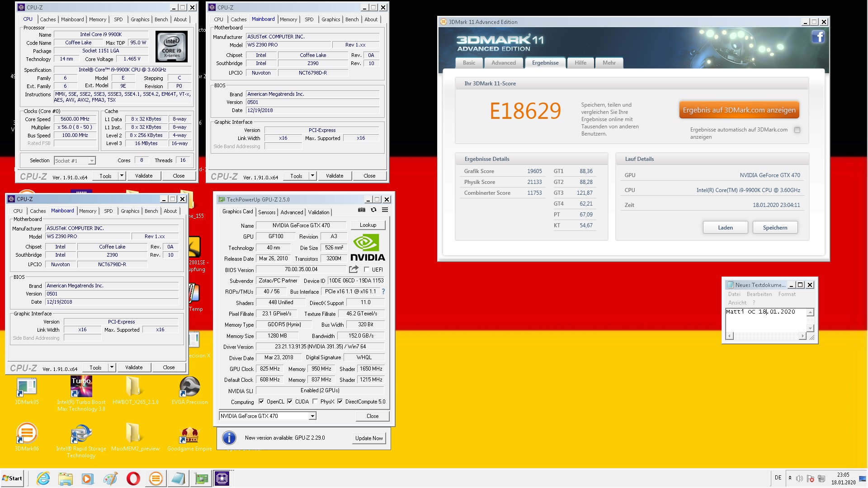
Task: Open the Bearbeiten menu in Notepad
Action: pos(759,294)
